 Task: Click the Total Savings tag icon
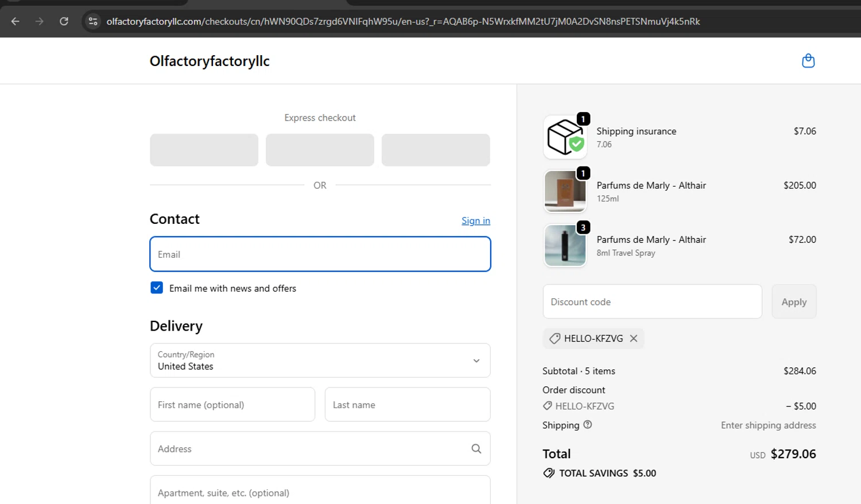click(549, 473)
